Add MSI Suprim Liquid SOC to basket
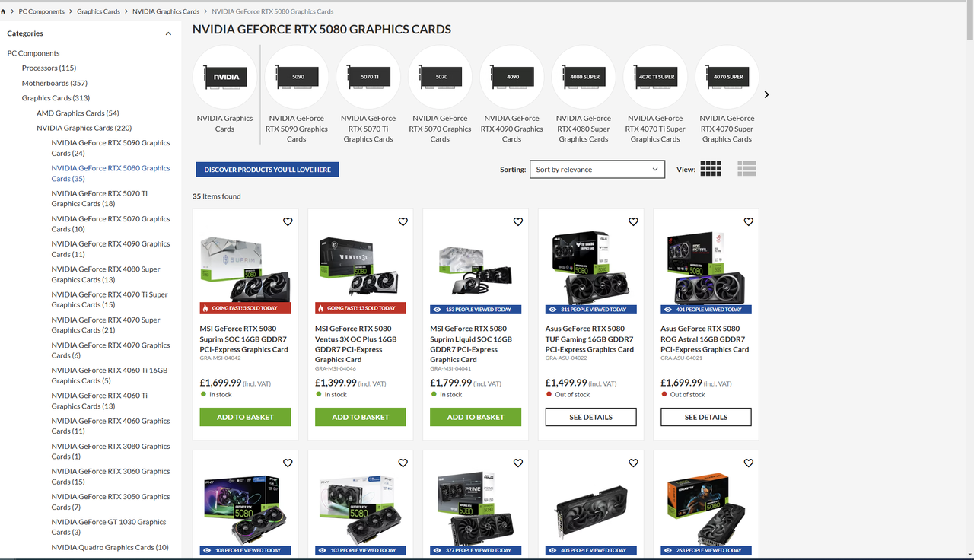 476,417
